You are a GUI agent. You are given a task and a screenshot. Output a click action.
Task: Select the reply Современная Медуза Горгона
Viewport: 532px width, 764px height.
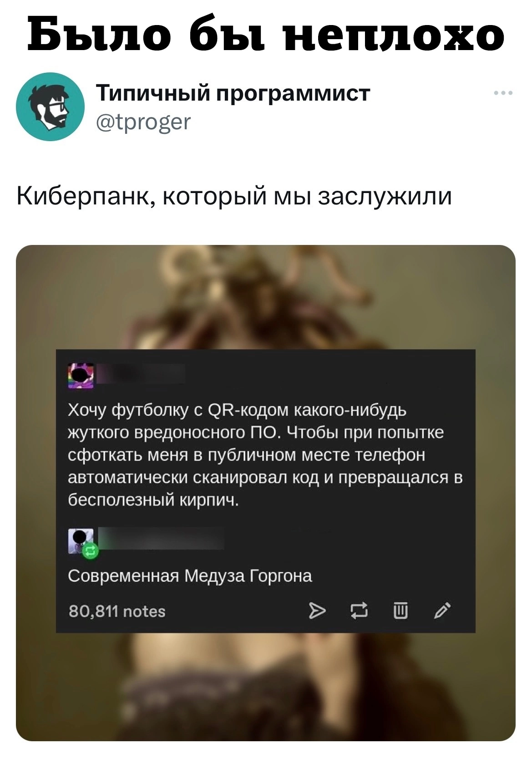point(190,576)
